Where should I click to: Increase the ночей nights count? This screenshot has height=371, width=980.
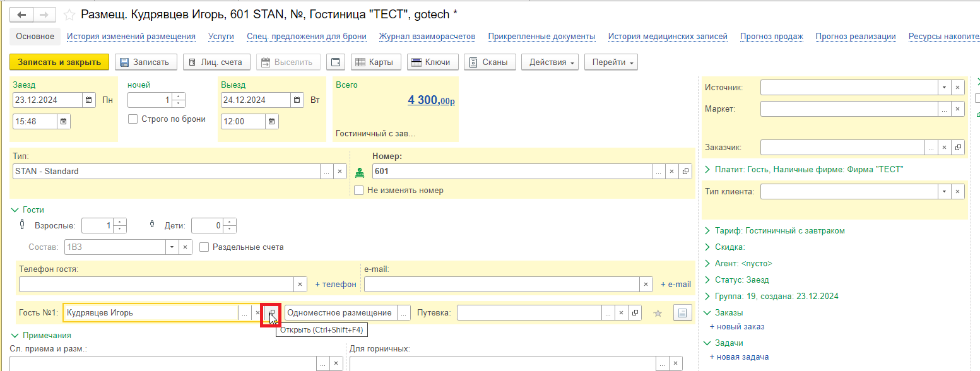179,97
